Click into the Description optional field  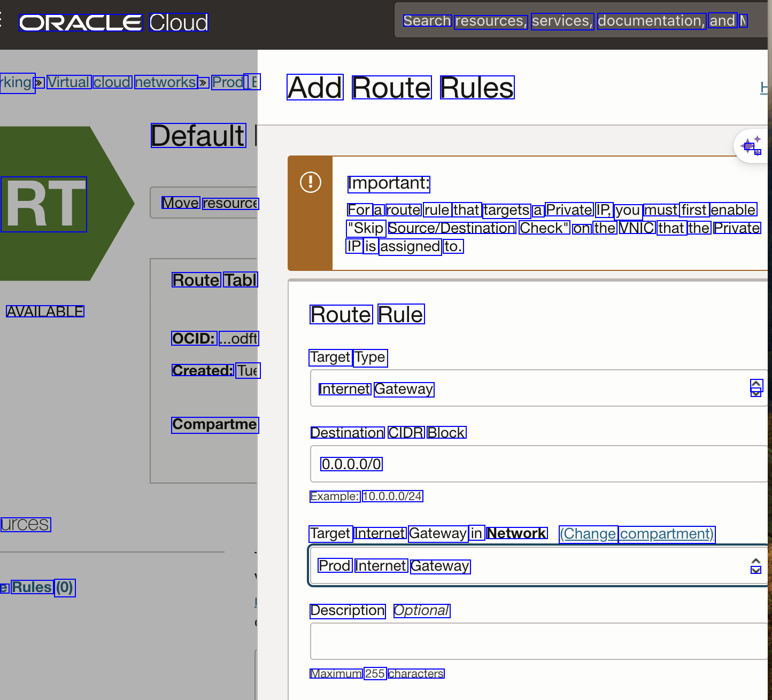click(535, 641)
